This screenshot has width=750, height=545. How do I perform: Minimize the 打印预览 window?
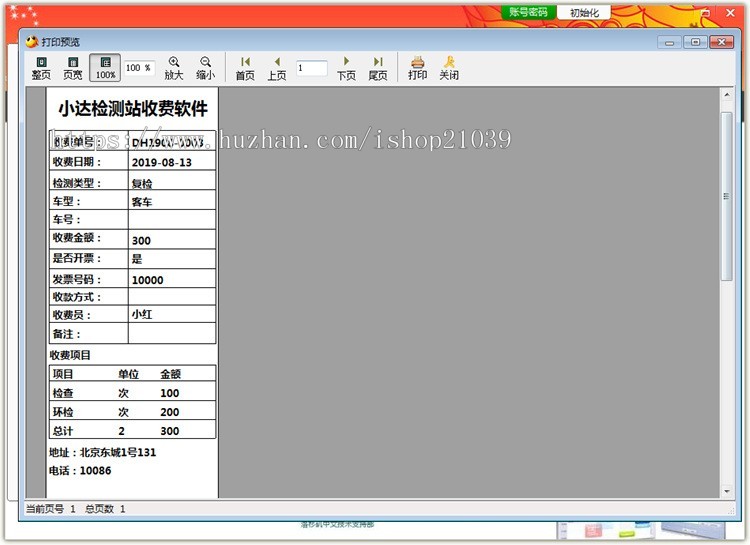(x=669, y=43)
